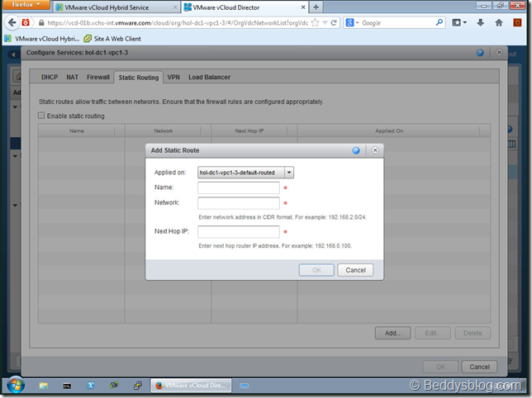Go to Firefox home page icon
The height and width of the screenshot is (398, 532).
498,23
